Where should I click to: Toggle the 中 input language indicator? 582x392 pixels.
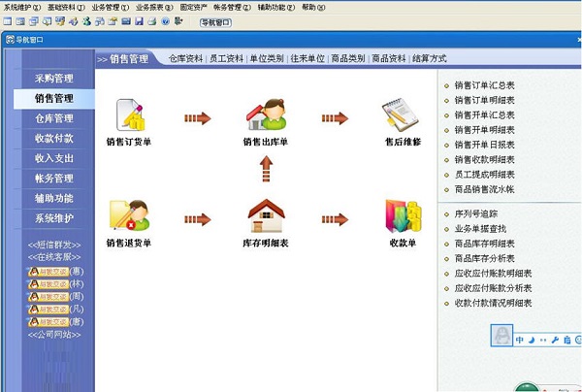point(520,341)
